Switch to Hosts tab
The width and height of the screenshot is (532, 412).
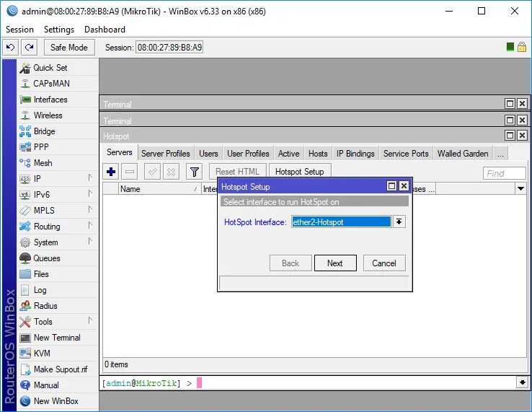(318, 154)
